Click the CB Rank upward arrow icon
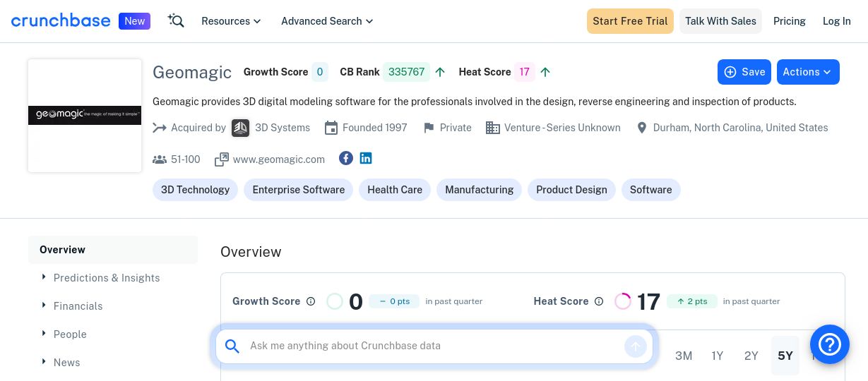 tap(440, 72)
